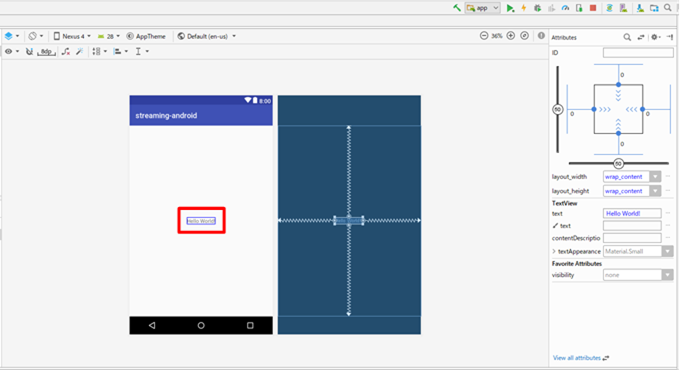Click the Make Project hammer icon

456,8
